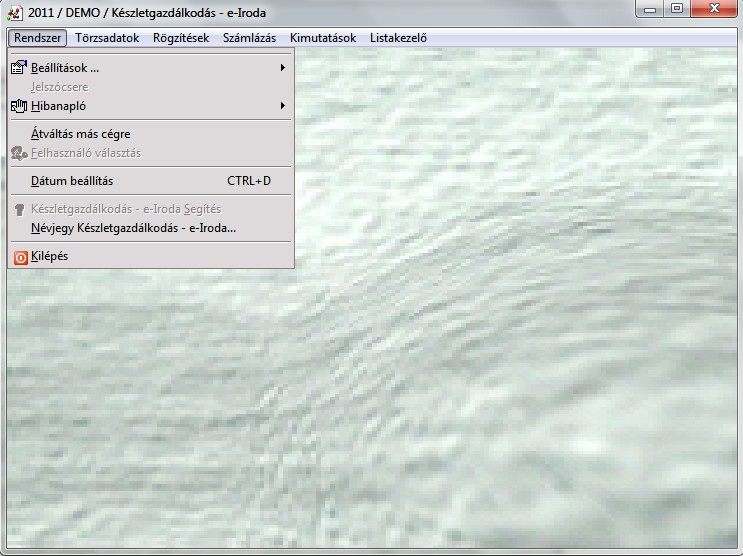Close the open Rendszer menu via its header
743x556 pixels.
(x=38, y=38)
